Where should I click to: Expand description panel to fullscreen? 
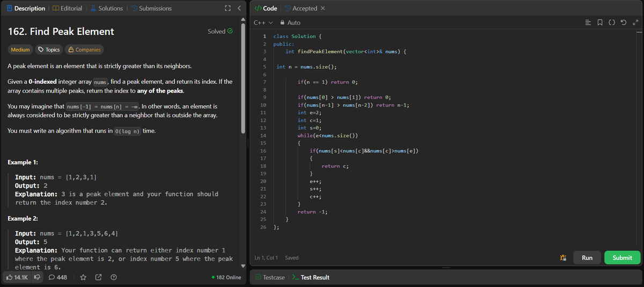pos(227,8)
